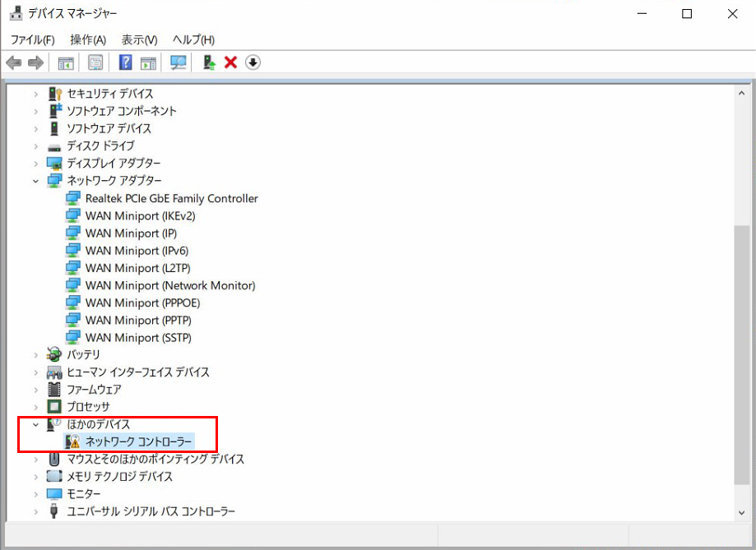Screen dimensions: 756x550
Task: Click the プロセッサ chip icon
Action: click(54, 406)
